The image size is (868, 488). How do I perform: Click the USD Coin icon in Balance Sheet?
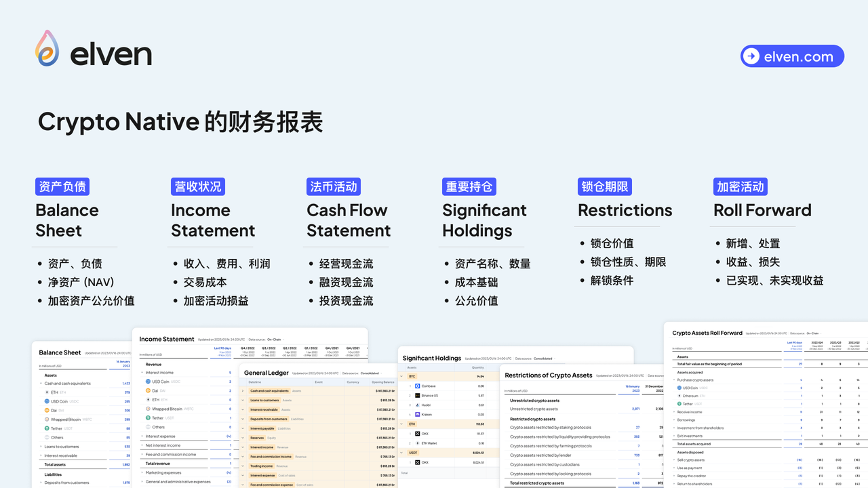pos(46,401)
